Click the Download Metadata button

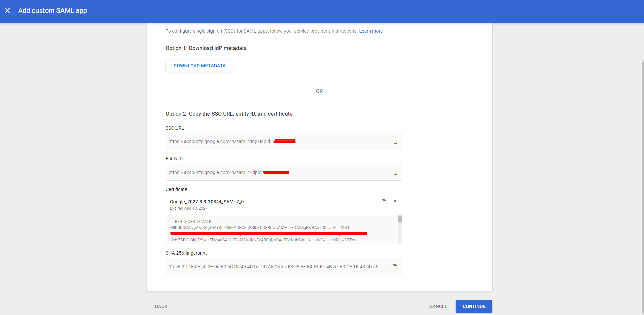tap(199, 66)
